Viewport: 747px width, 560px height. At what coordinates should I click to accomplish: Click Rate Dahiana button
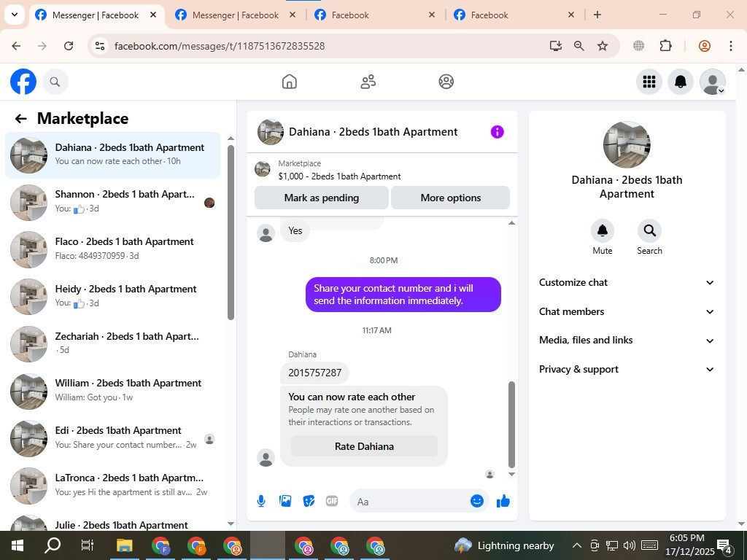364,446
